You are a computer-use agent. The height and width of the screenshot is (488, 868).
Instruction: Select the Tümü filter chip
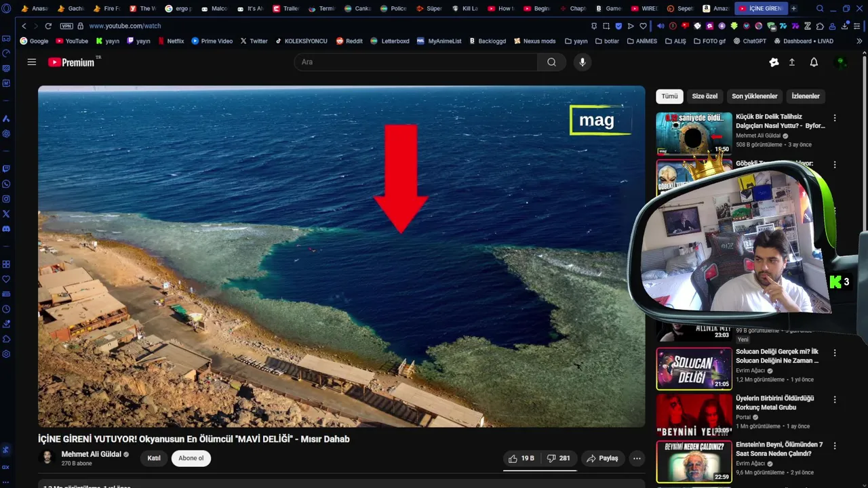pyautogui.click(x=669, y=96)
